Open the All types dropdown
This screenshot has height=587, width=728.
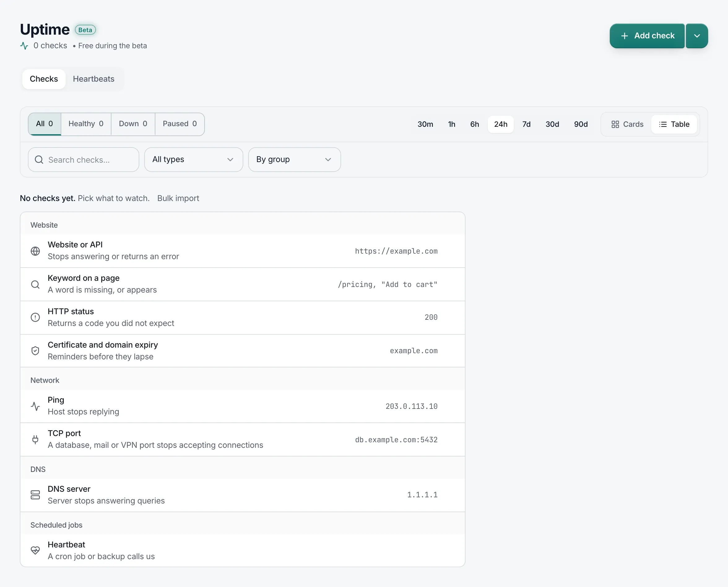click(x=193, y=160)
